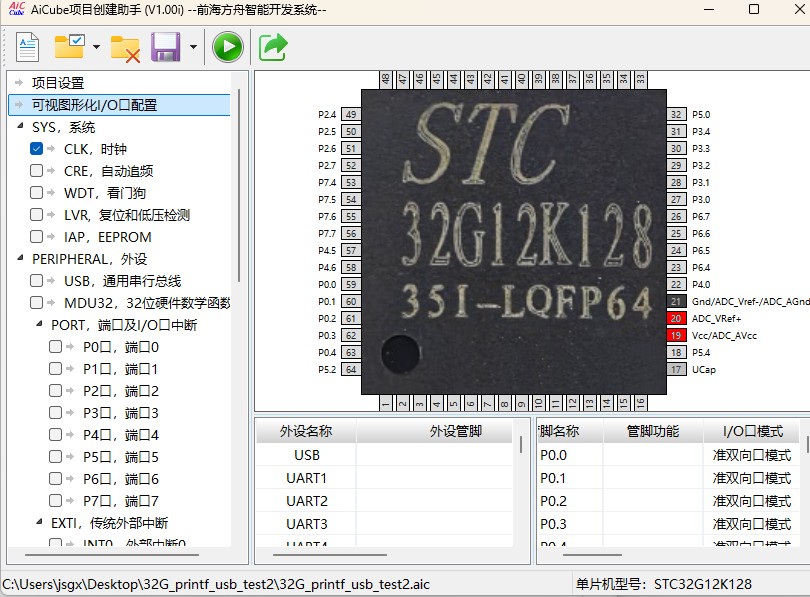Click peripheral table horizontal scrollbar
The height and width of the screenshot is (597, 810).
pos(330,555)
